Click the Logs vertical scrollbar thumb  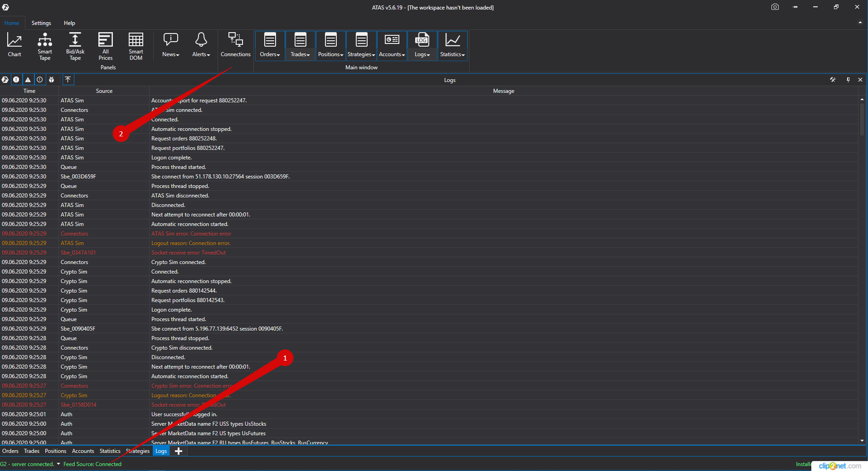(862, 119)
